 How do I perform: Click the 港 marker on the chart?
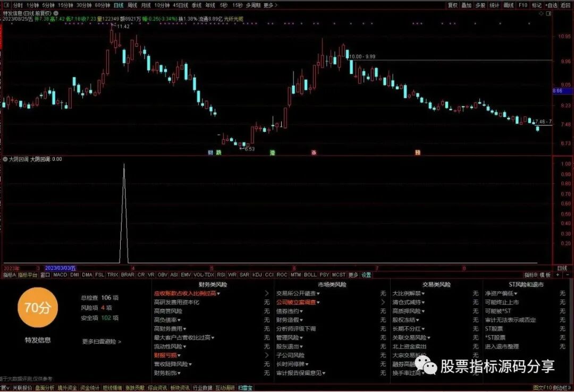[x=272, y=152]
